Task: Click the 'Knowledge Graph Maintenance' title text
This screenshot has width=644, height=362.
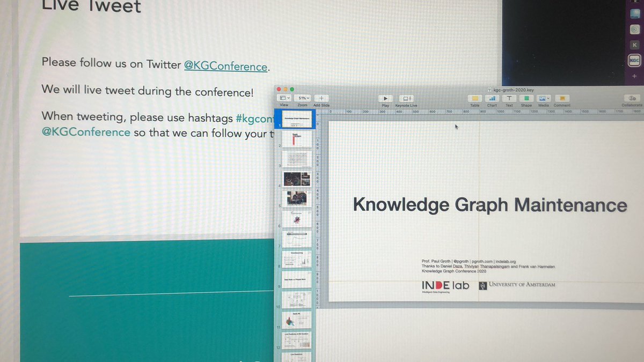Action: (489, 205)
